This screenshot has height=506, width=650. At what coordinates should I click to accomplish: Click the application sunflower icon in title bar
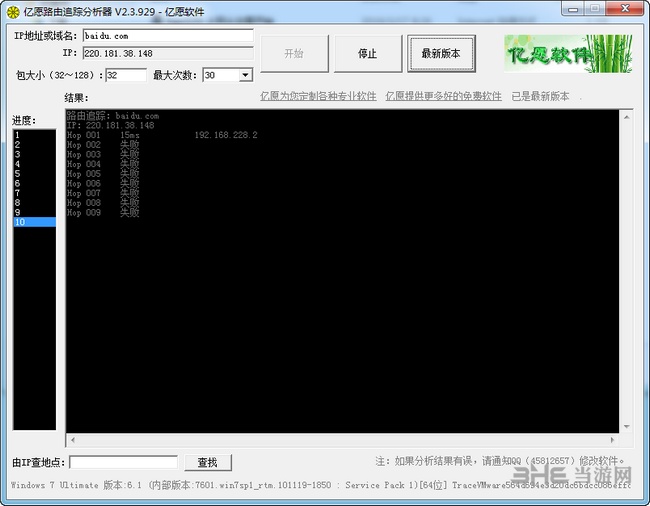13,12
